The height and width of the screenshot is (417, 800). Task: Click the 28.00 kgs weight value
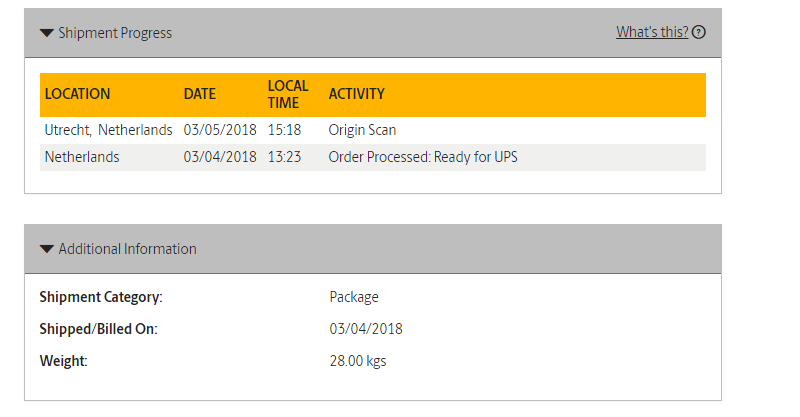pyautogui.click(x=358, y=361)
